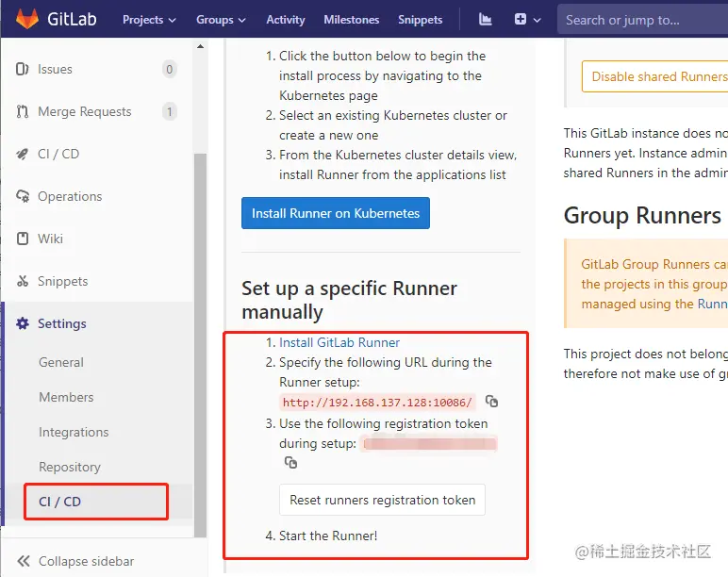Screen dimensions: 728x577
Task: Click Disable shared Runners button
Action: 655,76
